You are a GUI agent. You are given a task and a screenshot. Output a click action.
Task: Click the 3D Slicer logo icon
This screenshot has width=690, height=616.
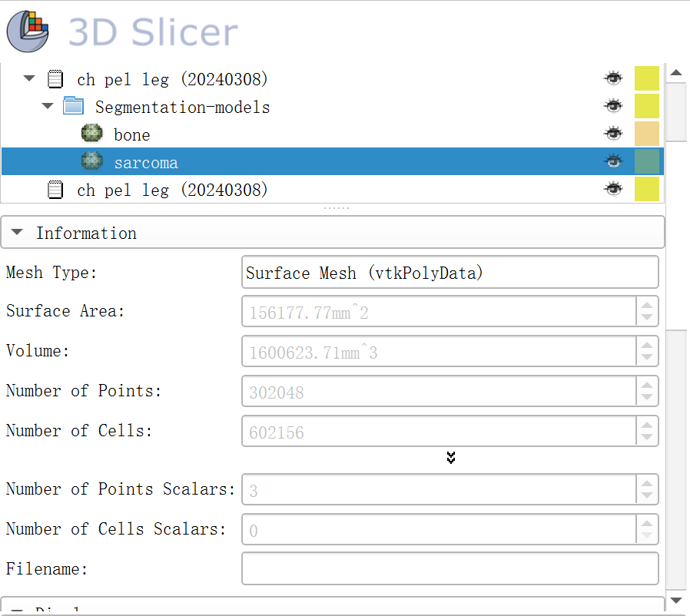[x=28, y=31]
